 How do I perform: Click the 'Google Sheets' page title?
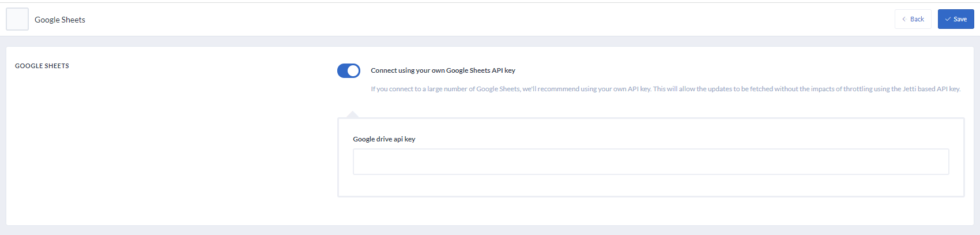coord(60,20)
